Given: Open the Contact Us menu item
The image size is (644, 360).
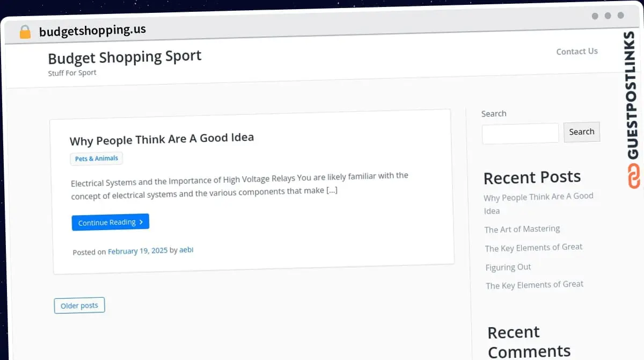Looking at the screenshot, I should (577, 52).
